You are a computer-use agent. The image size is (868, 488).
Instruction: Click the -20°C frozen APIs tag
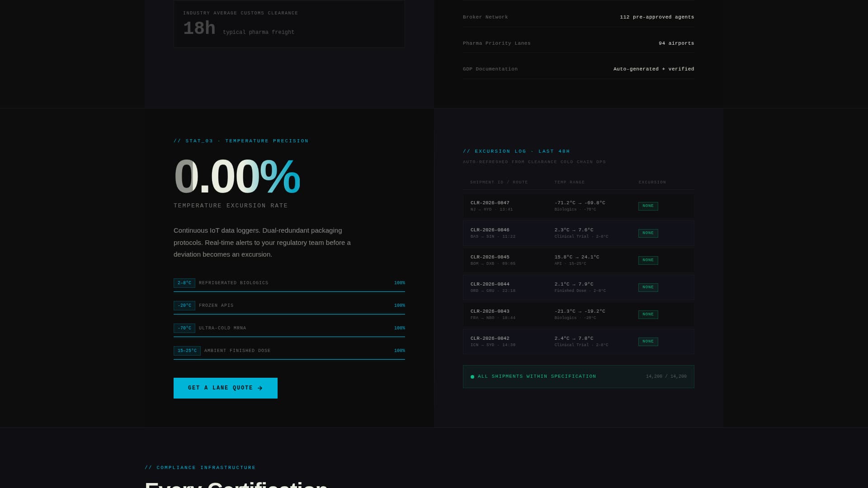coord(184,306)
